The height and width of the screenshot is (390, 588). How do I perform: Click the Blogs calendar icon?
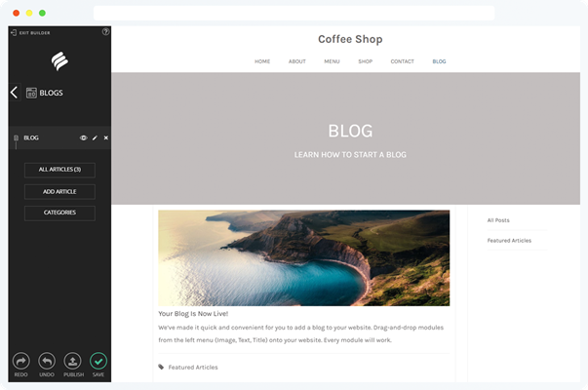point(31,93)
